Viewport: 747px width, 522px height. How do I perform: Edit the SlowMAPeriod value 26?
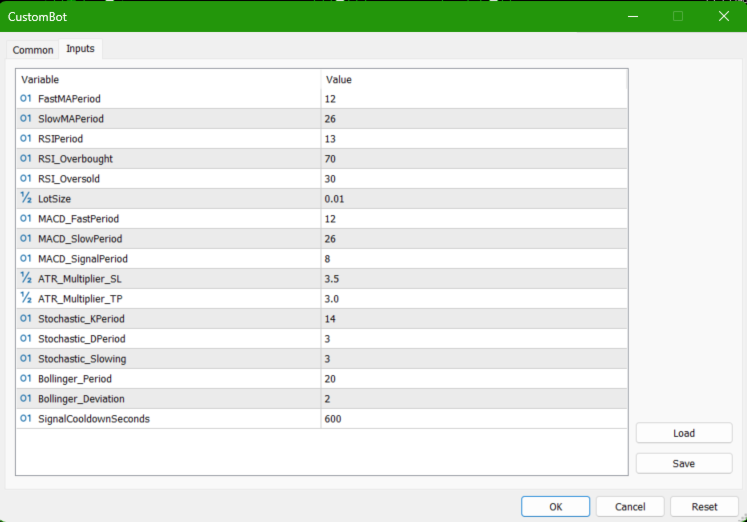474,119
